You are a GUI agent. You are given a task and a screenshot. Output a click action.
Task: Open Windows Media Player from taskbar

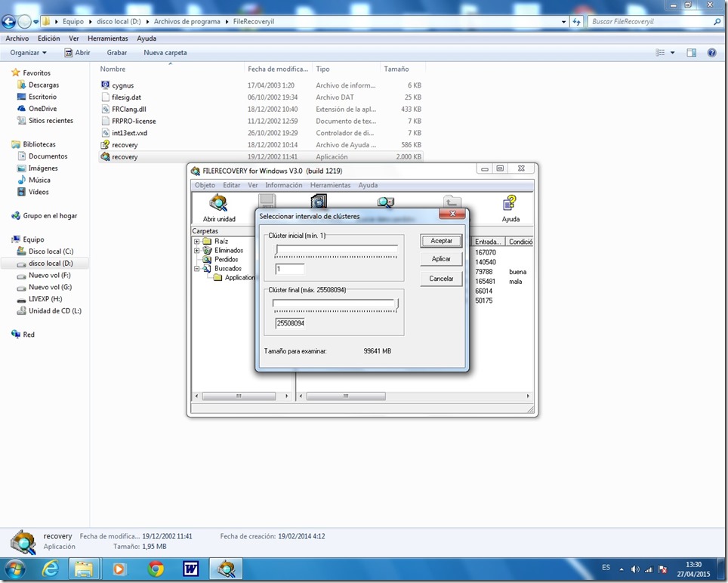[119, 569]
